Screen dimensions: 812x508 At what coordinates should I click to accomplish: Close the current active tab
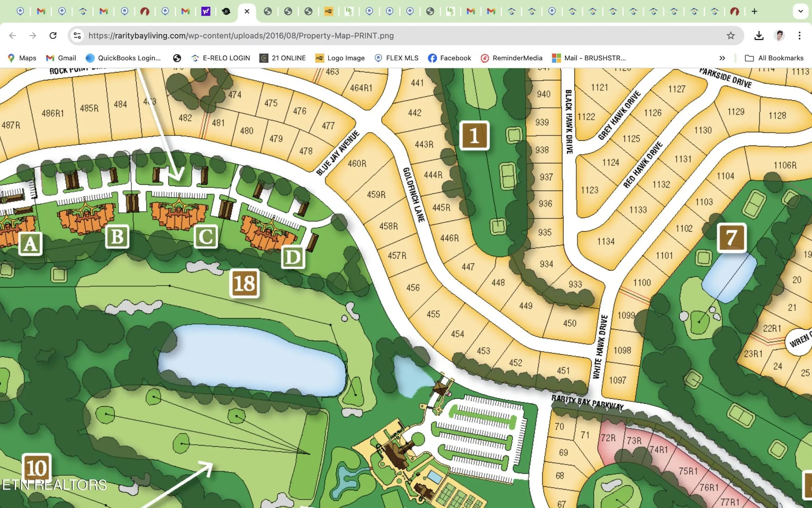tap(247, 12)
